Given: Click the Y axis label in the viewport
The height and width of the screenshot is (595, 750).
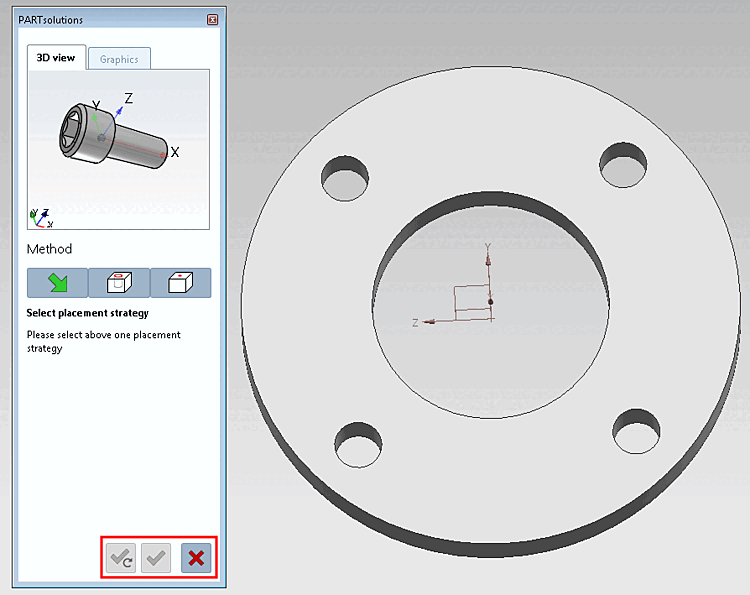Looking at the screenshot, I should click(x=488, y=247).
